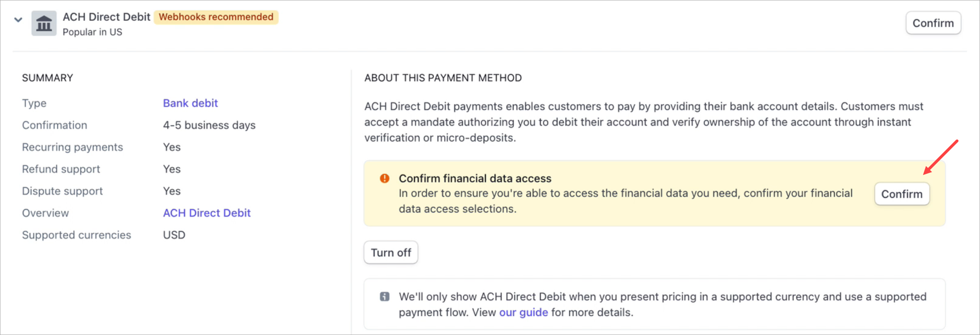
Task: Click the ABOUT THIS PAYMENT METHOD heading
Action: (443, 78)
